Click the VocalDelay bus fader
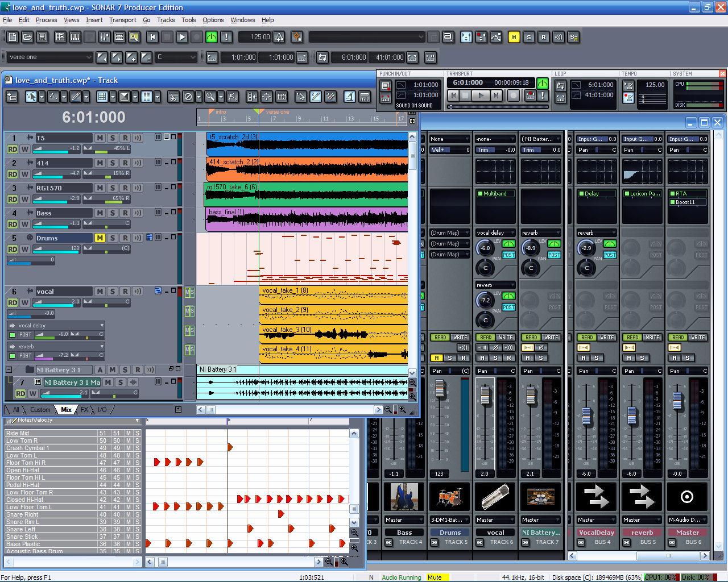This screenshot has height=582, width=728. (586, 417)
